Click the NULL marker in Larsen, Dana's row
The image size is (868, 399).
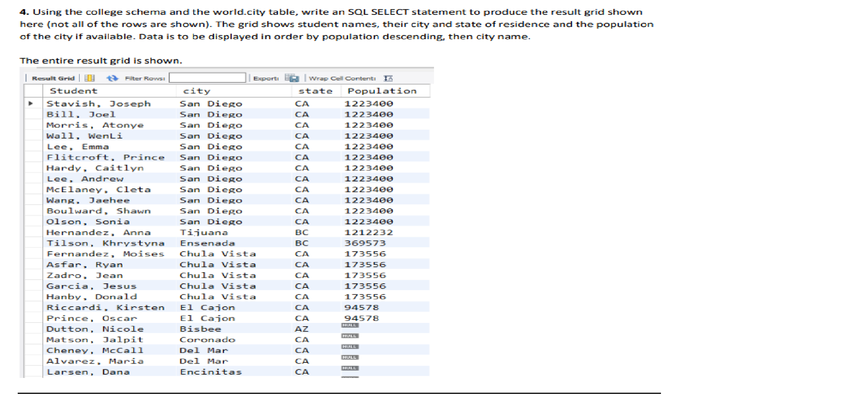coord(349,368)
